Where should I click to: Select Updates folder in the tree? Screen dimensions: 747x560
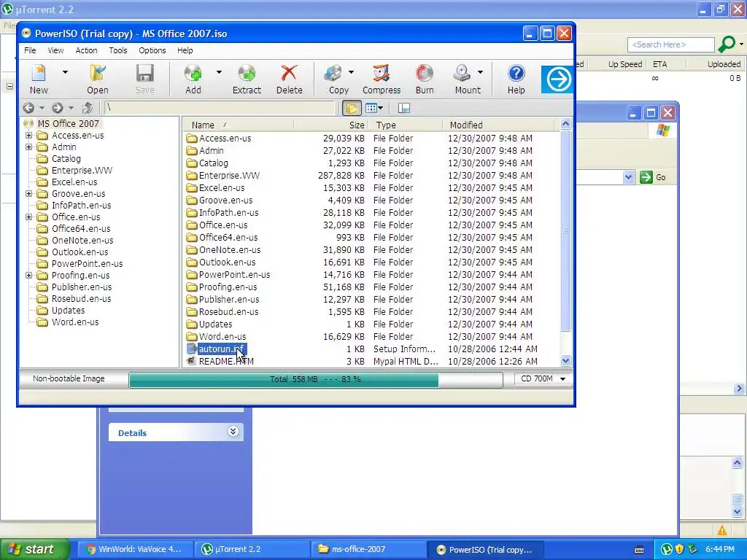tap(68, 310)
